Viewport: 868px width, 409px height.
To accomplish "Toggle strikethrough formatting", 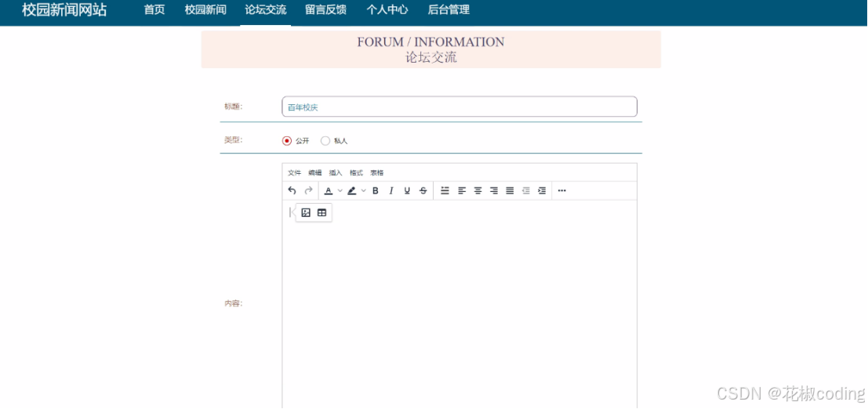I will (x=423, y=190).
